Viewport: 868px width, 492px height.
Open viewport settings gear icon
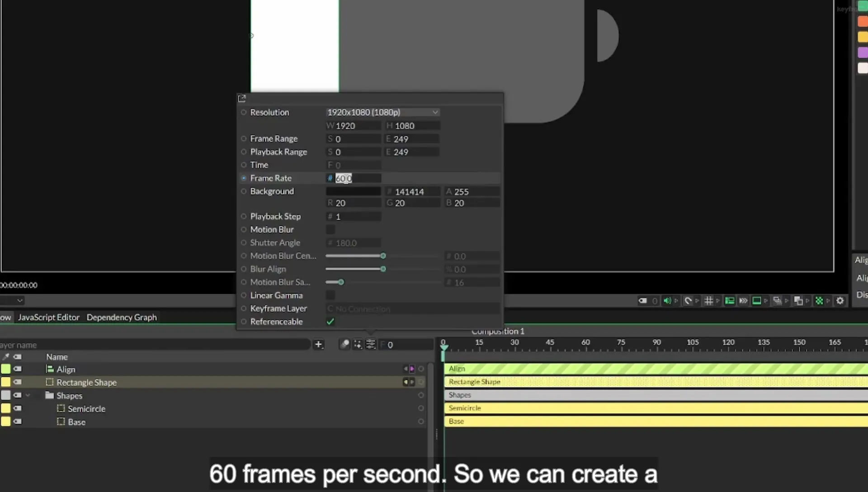[840, 301]
